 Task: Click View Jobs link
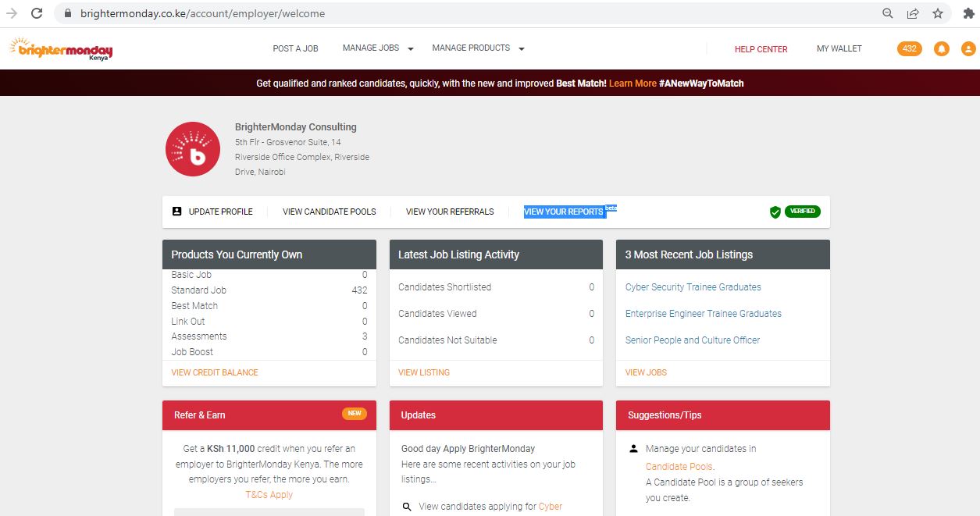(646, 372)
